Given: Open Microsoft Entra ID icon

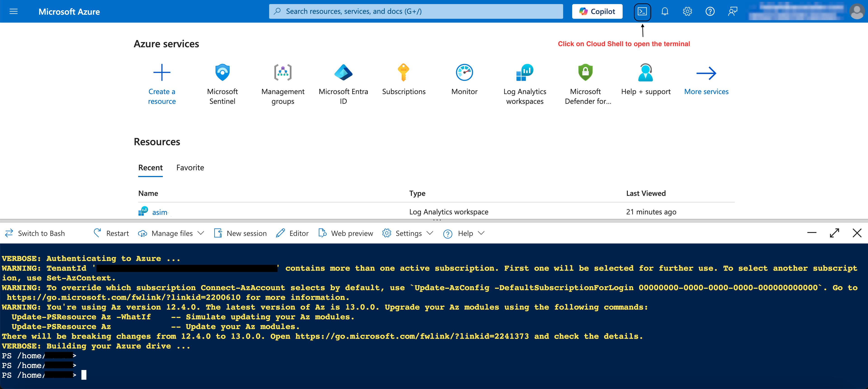Looking at the screenshot, I should click(343, 72).
